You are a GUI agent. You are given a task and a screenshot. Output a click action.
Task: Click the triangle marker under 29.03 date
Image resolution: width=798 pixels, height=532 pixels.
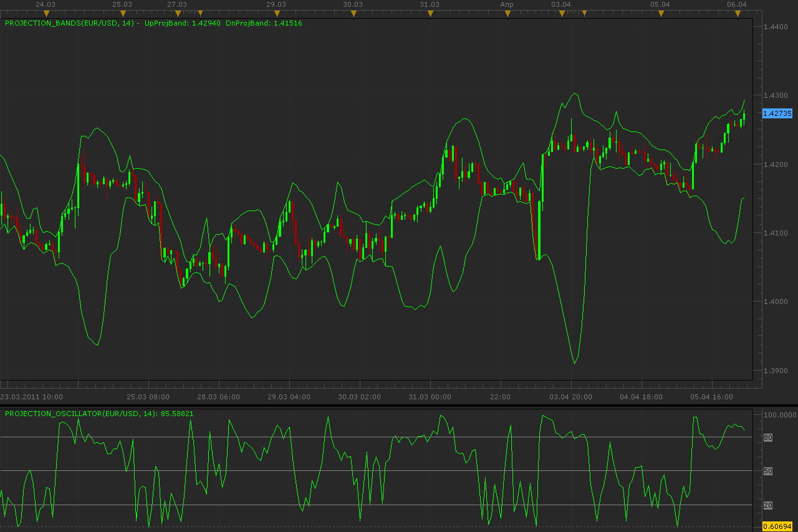[x=276, y=13]
